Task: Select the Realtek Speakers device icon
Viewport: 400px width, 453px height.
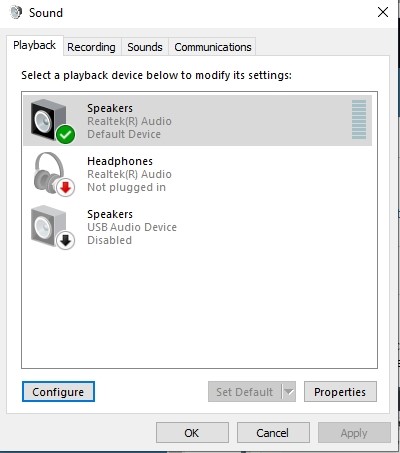Action: [x=48, y=120]
